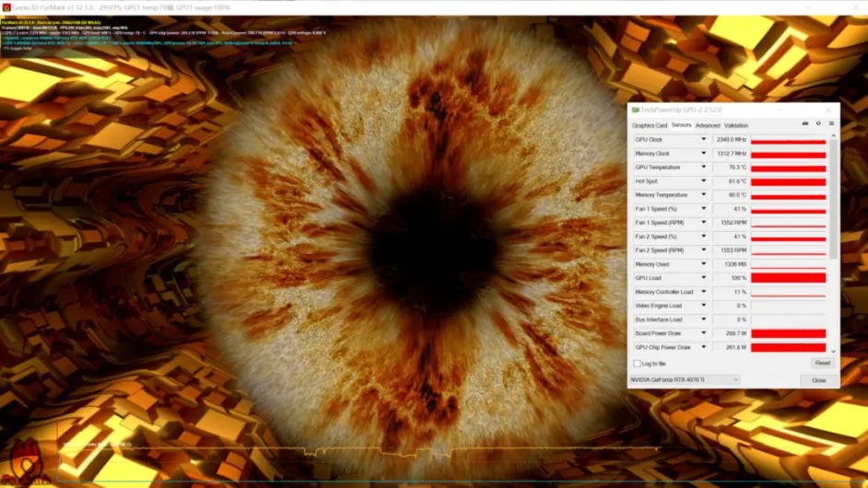Expand the GPU Load sensor dropdown
868x488 pixels.
point(704,278)
